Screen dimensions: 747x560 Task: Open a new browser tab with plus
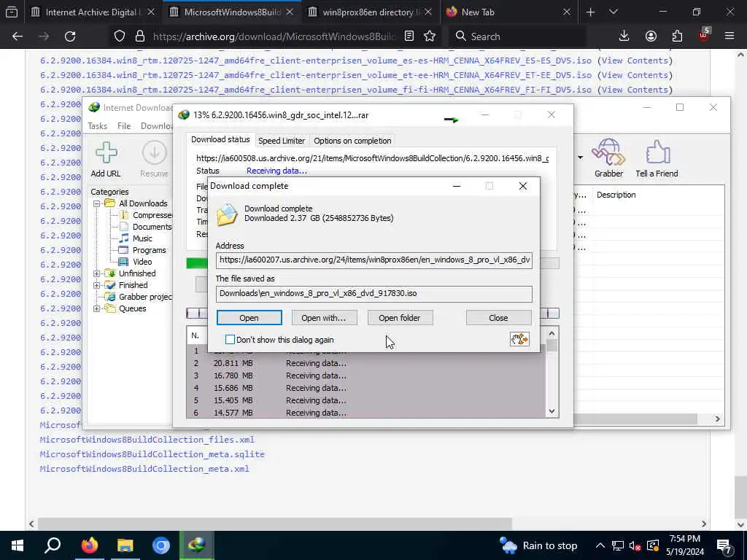click(x=591, y=12)
